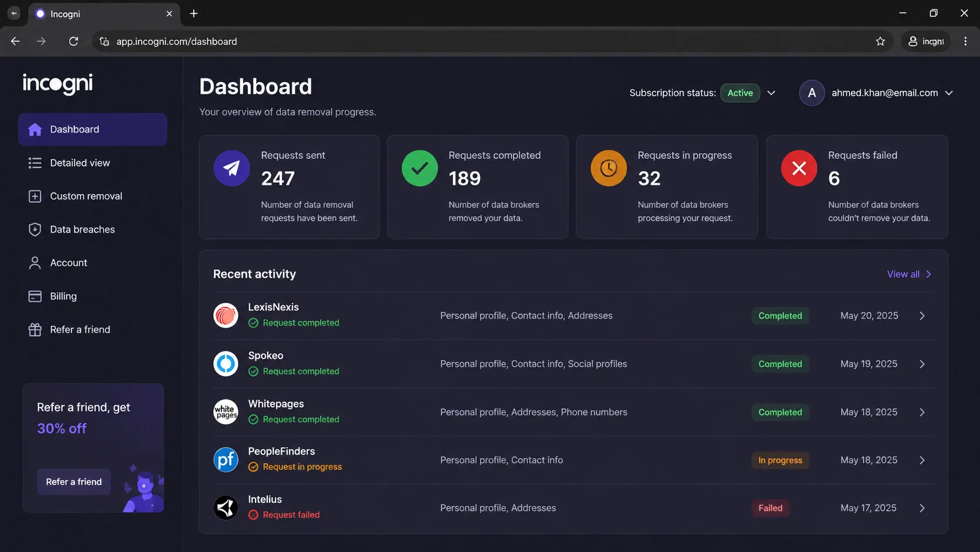Go to Detailed view
980x552 pixels.
pyautogui.click(x=93, y=163)
